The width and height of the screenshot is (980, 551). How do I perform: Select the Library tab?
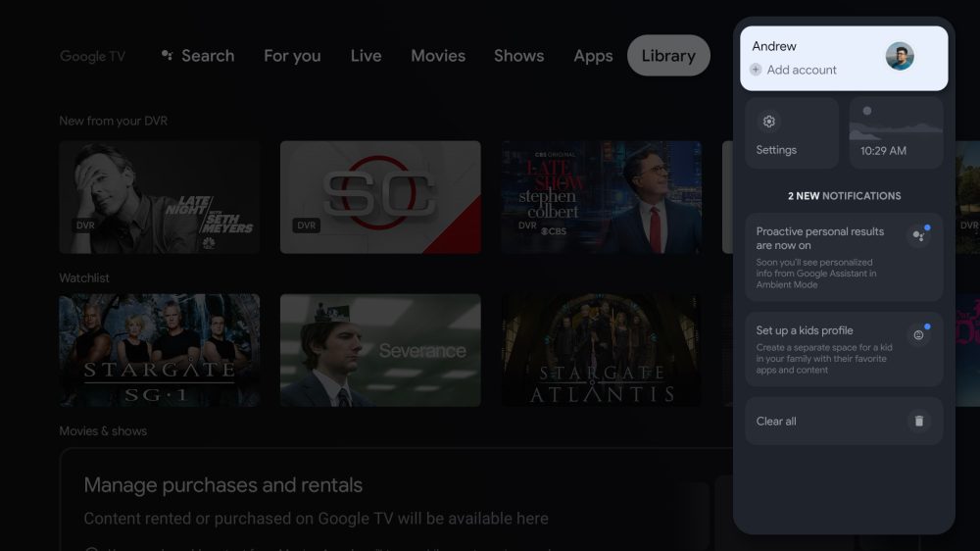668,56
